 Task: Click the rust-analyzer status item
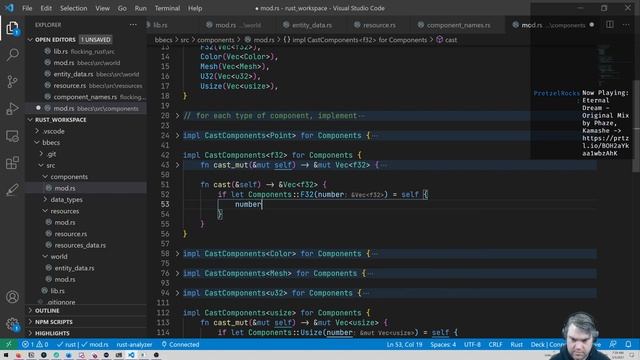[x=134, y=344]
